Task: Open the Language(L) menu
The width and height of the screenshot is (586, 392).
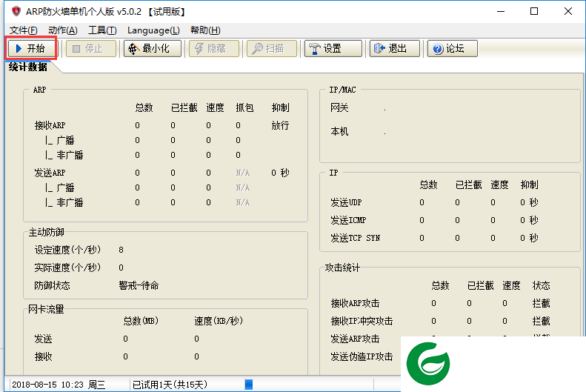Action: (153, 30)
